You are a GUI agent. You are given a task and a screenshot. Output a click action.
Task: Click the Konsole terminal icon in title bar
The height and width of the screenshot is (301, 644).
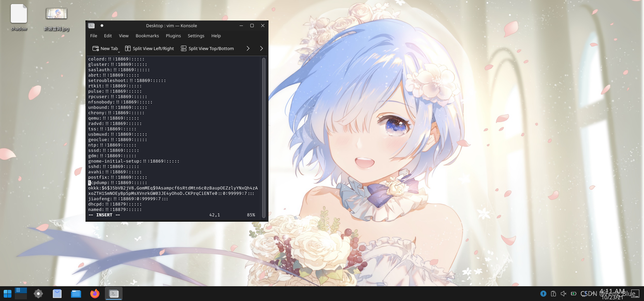91,26
